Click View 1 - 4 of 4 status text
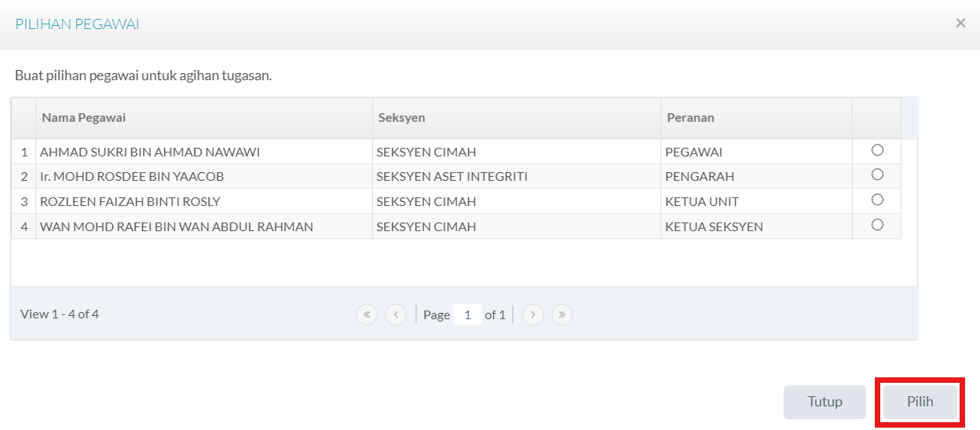The image size is (980, 430). tap(60, 314)
